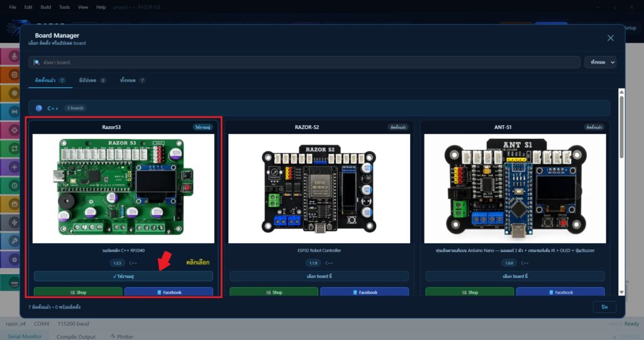Click 115200 baud in the status bar
Image resolution: width=644 pixels, height=340 pixels.
click(73, 324)
